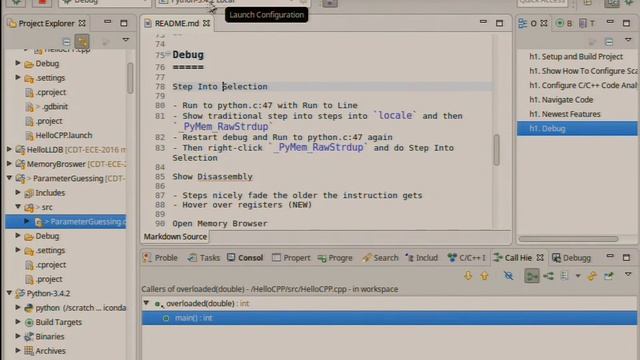
Task: Show next match in Call Hierarchy
Action: click(x=468, y=276)
